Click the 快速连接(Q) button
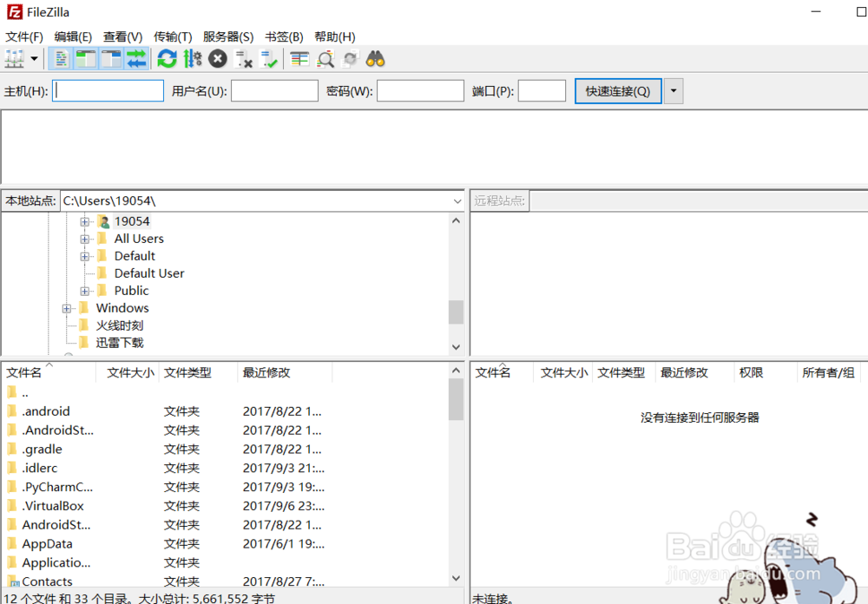Image resolution: width=868 pixels, height=604 pixels. [617, 91]
